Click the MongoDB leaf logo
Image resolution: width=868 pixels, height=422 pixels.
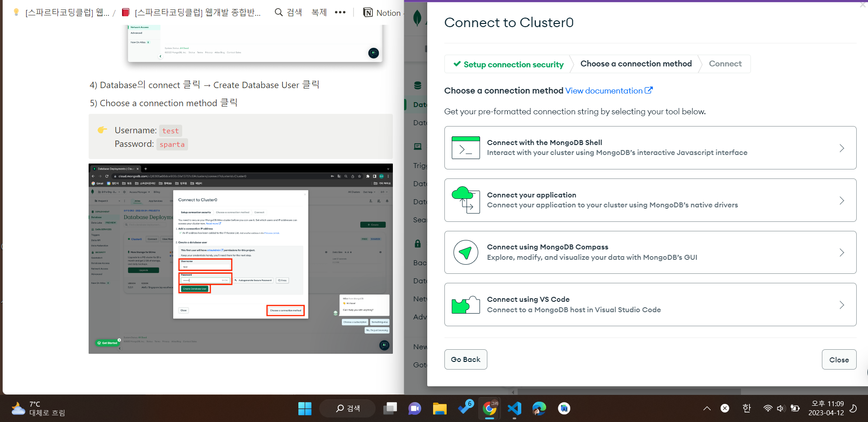pyautogui.click(x=417, y=18)
